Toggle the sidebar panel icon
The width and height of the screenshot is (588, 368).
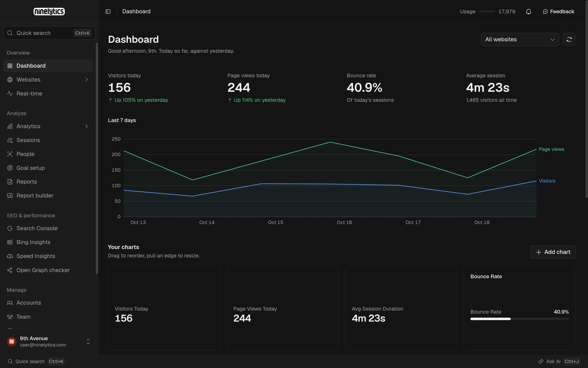coord(108,11)
